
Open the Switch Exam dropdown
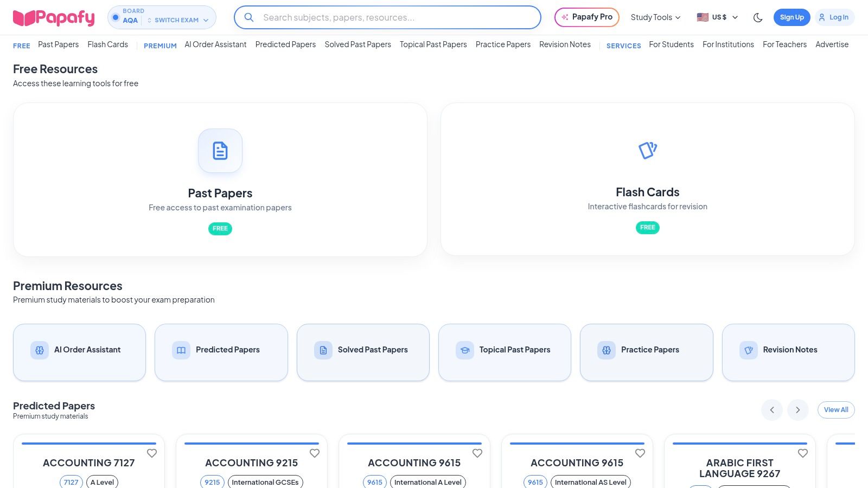point(178,20)
